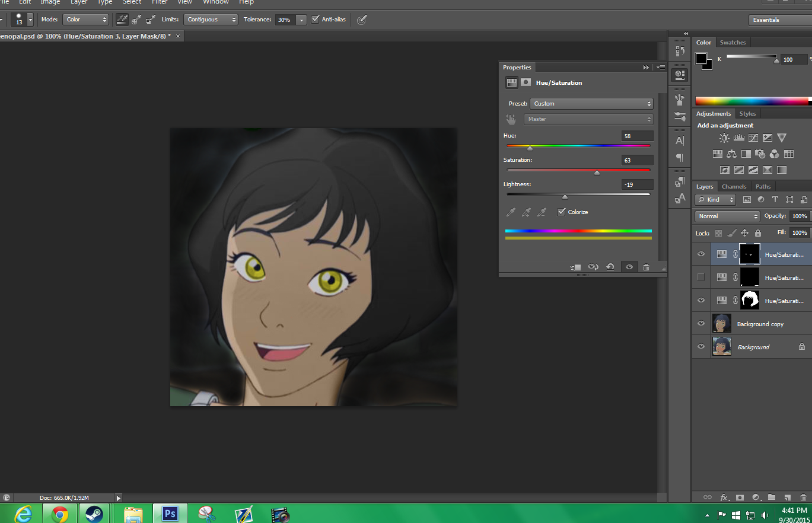
Task: Add a Curves adjustment layer
Action: tap(753, 138)
